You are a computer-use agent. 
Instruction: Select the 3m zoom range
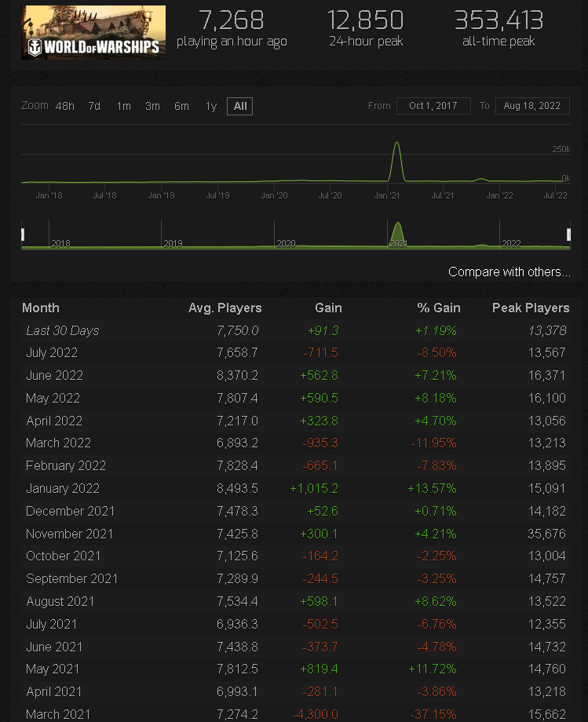pos(152,106)
